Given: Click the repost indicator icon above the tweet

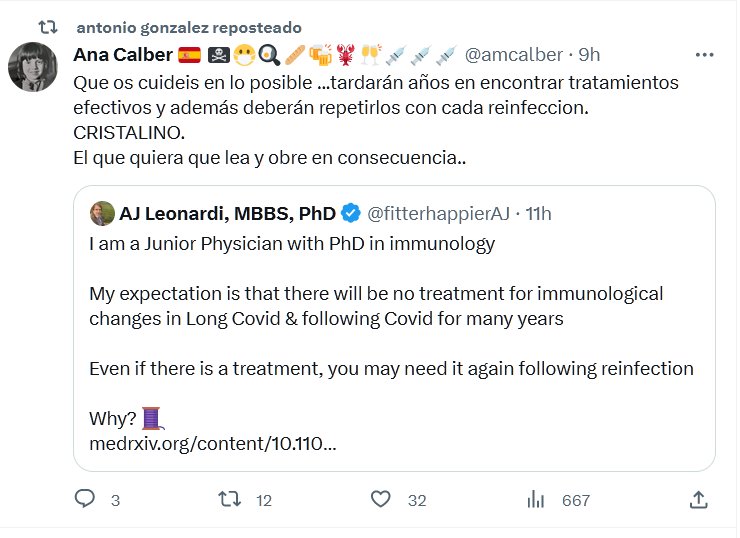Looking at the screenshot, I should (x=40, y=27).
